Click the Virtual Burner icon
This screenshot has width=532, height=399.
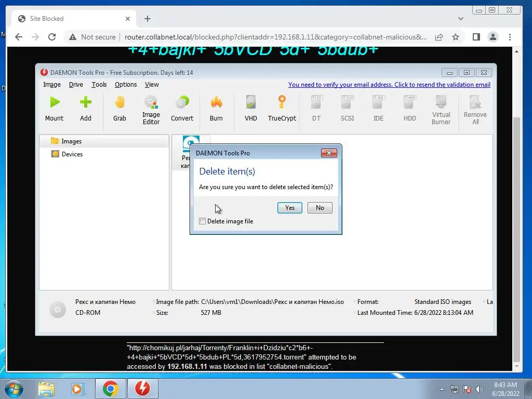(441, 110)
